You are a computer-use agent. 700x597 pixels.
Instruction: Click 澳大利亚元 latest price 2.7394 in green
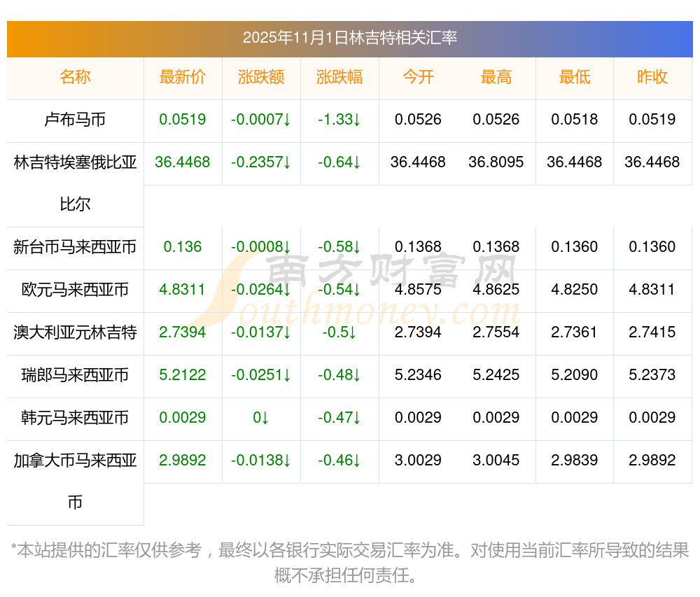(183, 332)
